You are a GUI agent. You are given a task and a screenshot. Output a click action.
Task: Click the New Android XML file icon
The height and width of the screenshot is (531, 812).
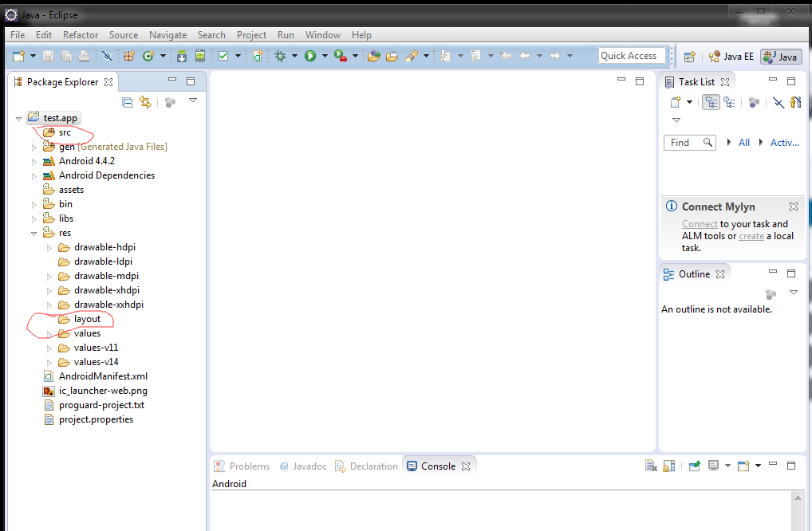(258, 56)
